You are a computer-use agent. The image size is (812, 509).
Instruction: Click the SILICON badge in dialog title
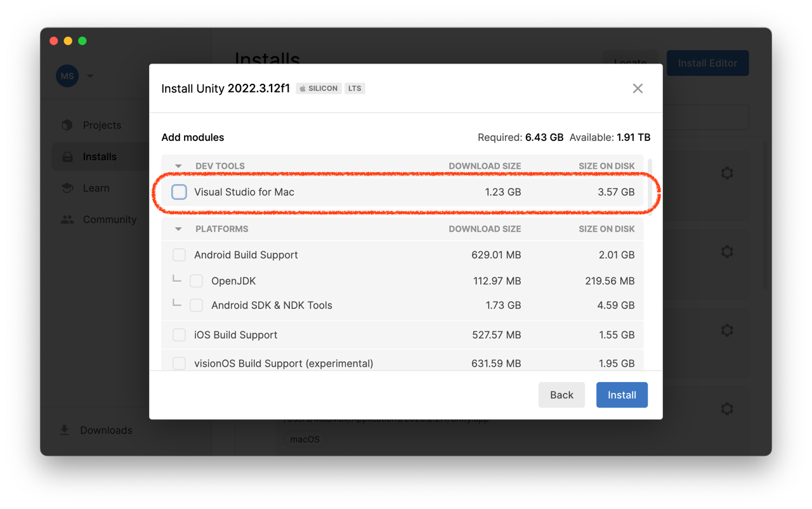[318, 88]
